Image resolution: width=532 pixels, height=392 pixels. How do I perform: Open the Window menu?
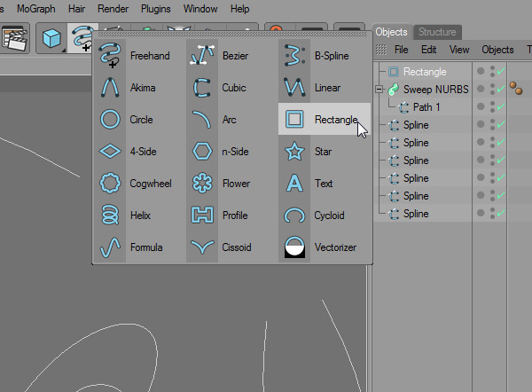point(200,9)
